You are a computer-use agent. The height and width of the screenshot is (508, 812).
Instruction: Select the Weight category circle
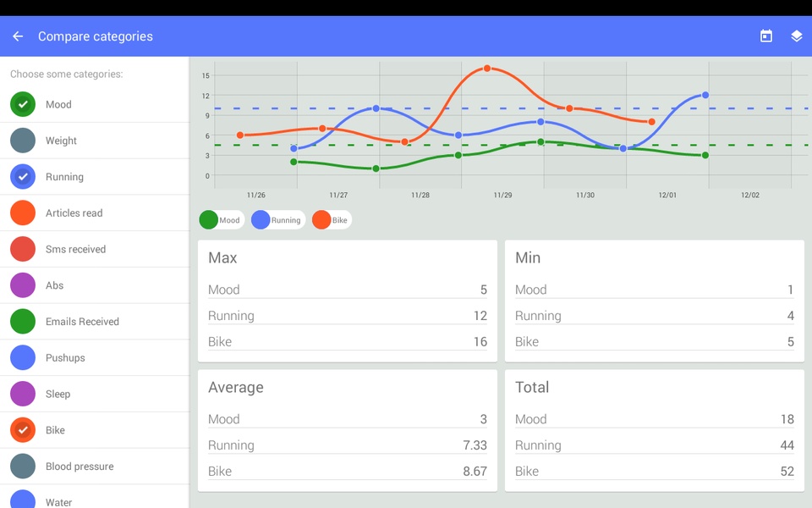[23, 141]
